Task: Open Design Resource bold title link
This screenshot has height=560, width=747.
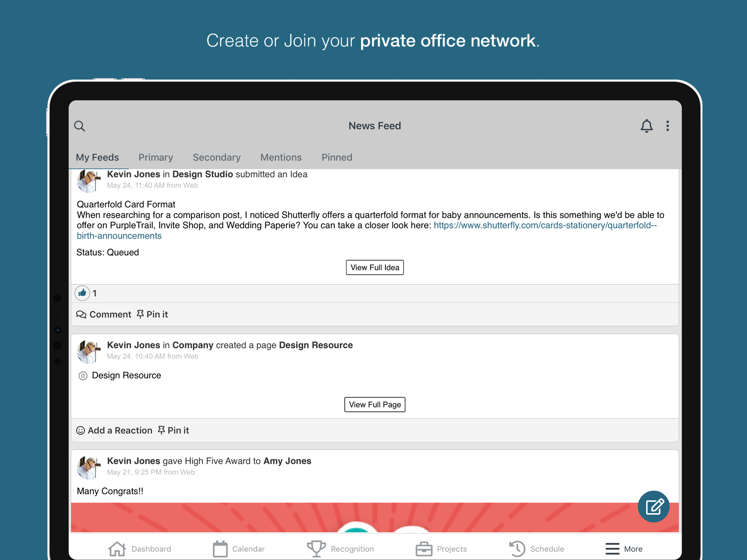Action: point(316,345)
